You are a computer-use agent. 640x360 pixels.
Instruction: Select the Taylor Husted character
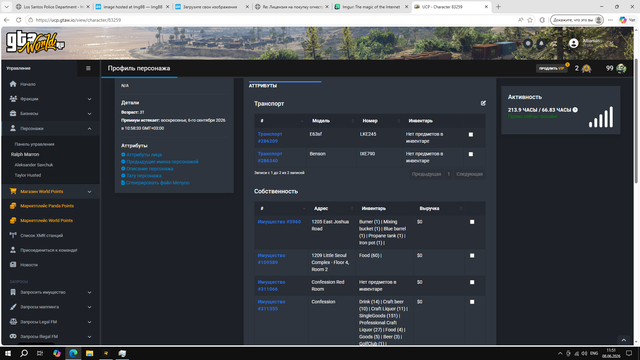28,175
